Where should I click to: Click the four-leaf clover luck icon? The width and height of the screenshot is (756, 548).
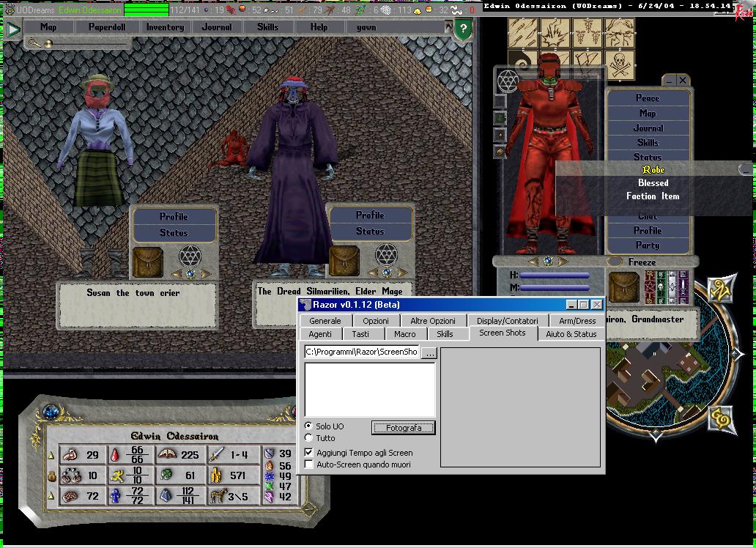pos(166,475)
